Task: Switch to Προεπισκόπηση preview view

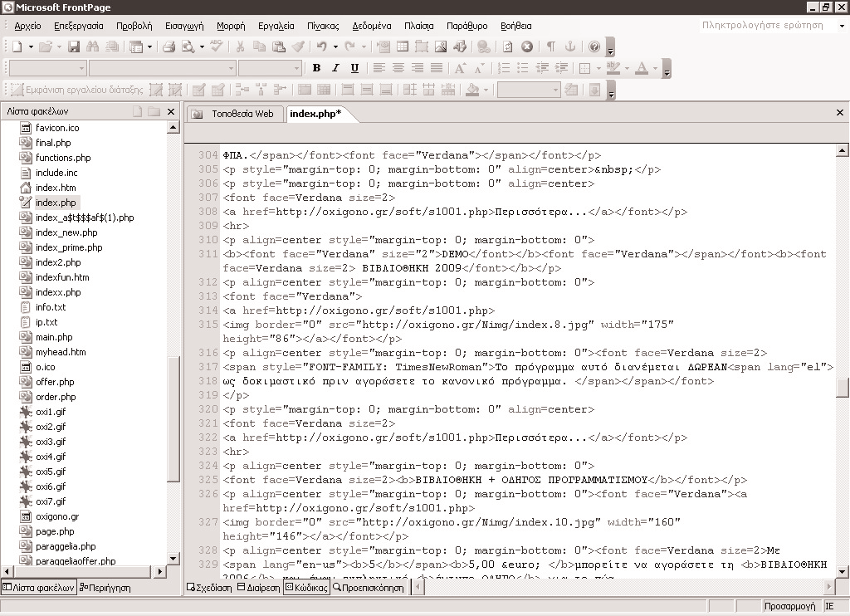Action: click(x=368, y=588)
